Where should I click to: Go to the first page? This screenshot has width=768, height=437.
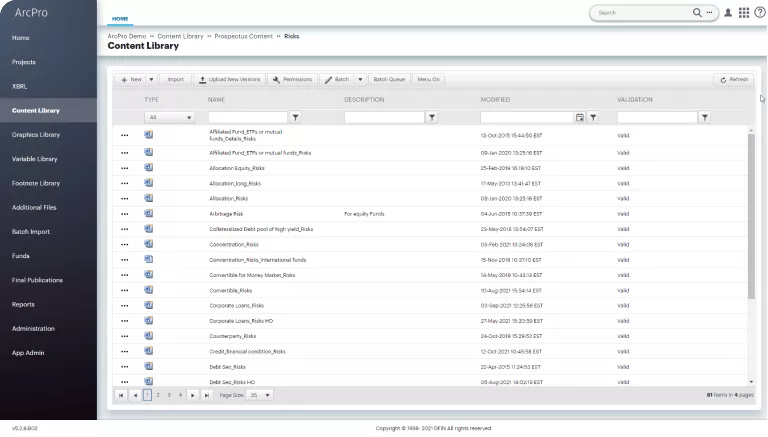pyautogui.click(x=120, y=395)
